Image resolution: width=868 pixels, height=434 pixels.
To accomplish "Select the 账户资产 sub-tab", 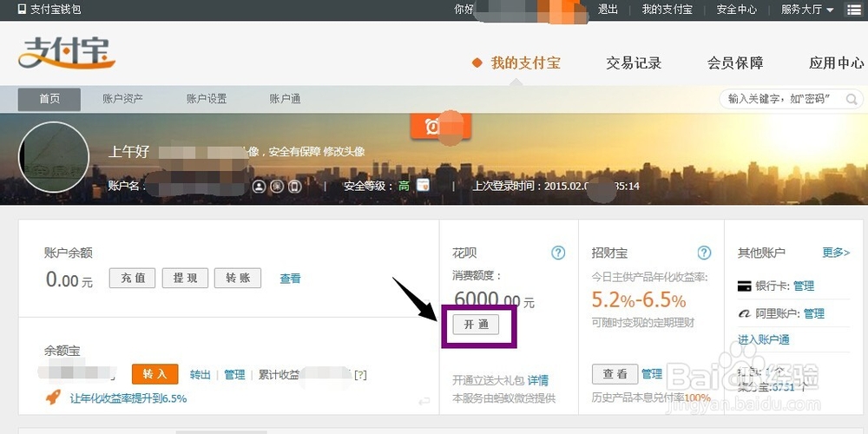I will click(x=122, y=99).
